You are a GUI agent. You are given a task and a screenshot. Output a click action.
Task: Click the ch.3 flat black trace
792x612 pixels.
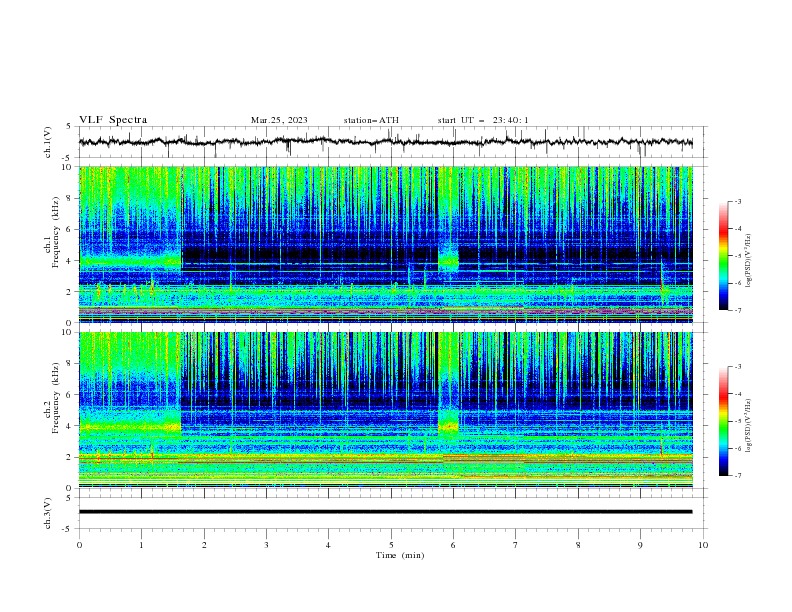[385, 512]
